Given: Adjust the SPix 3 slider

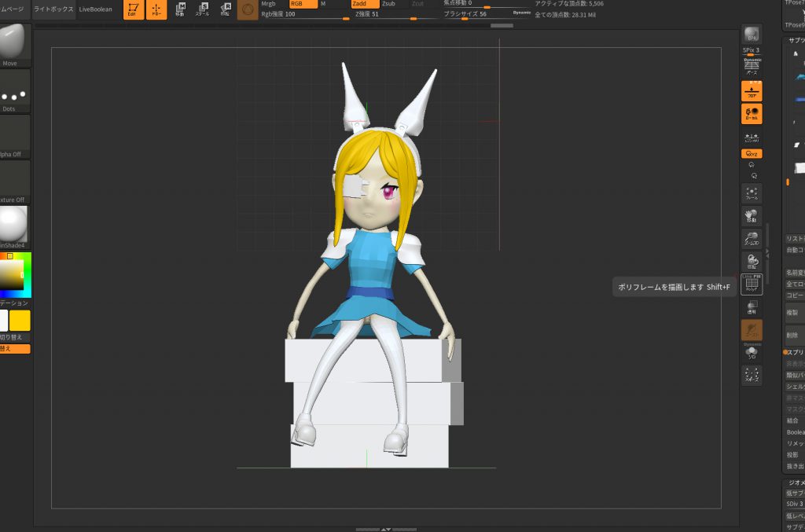Looking at the screenshot, I should 751,51.
